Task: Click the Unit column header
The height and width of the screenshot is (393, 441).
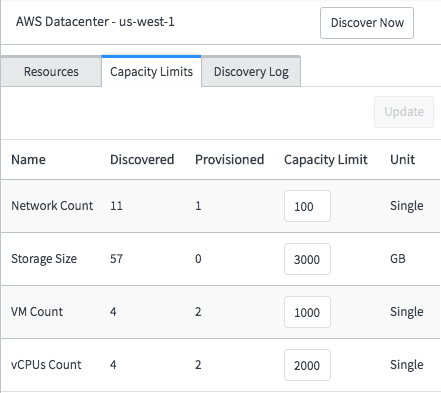Action: pyautogui.click(x=402, y=160)
